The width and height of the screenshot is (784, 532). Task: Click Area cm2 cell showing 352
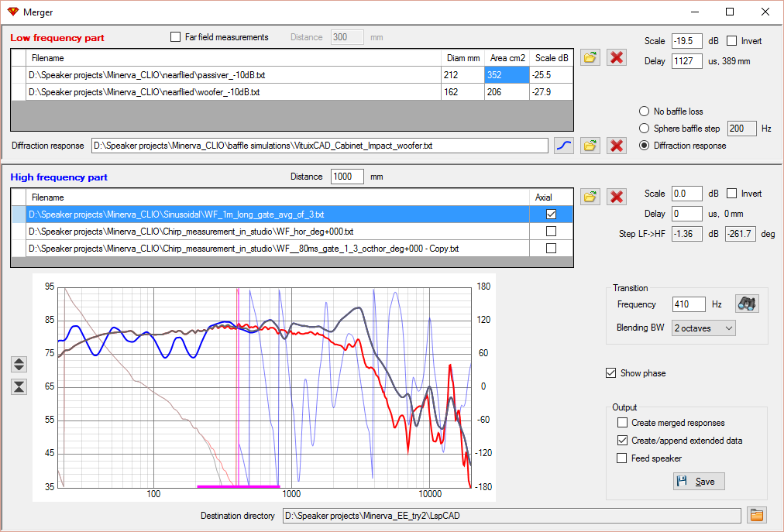pos(507,75)
